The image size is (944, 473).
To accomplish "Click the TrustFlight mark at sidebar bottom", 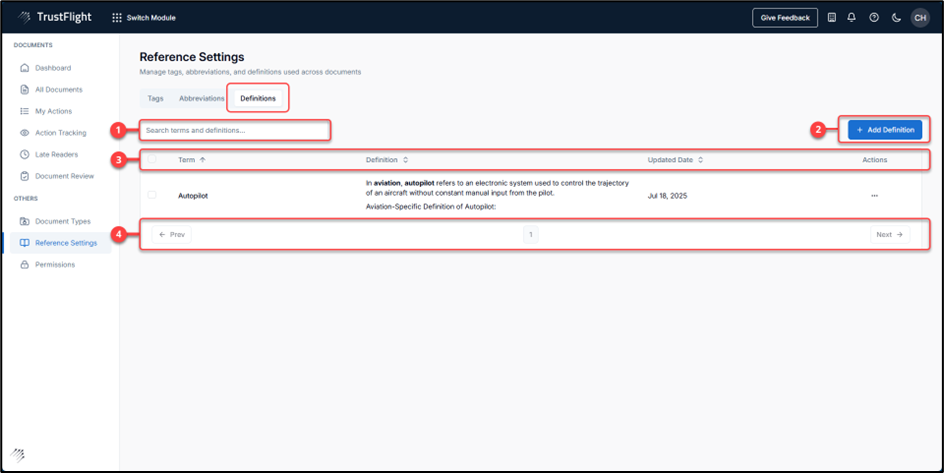I will [17, 455].
